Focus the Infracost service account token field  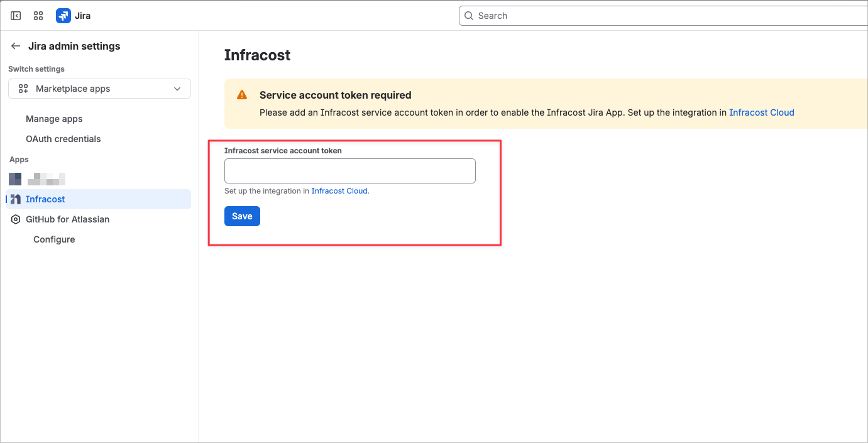click(x=349, y=171)
